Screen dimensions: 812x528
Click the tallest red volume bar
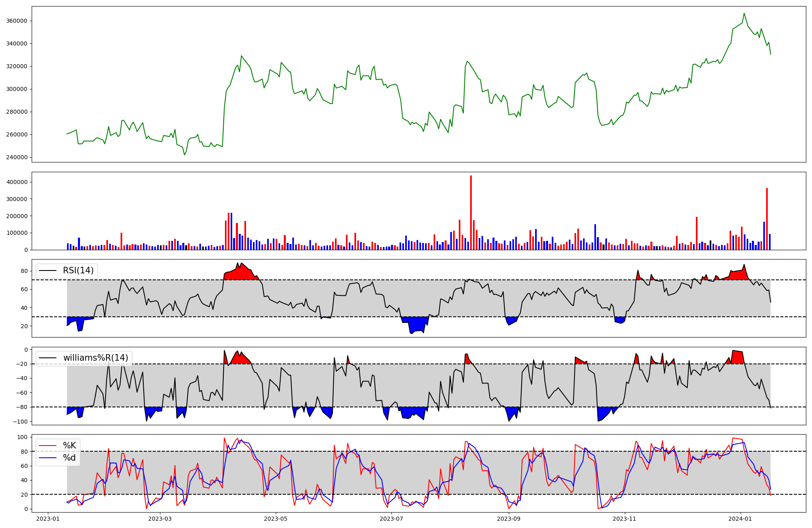click(x=471, y=212)
